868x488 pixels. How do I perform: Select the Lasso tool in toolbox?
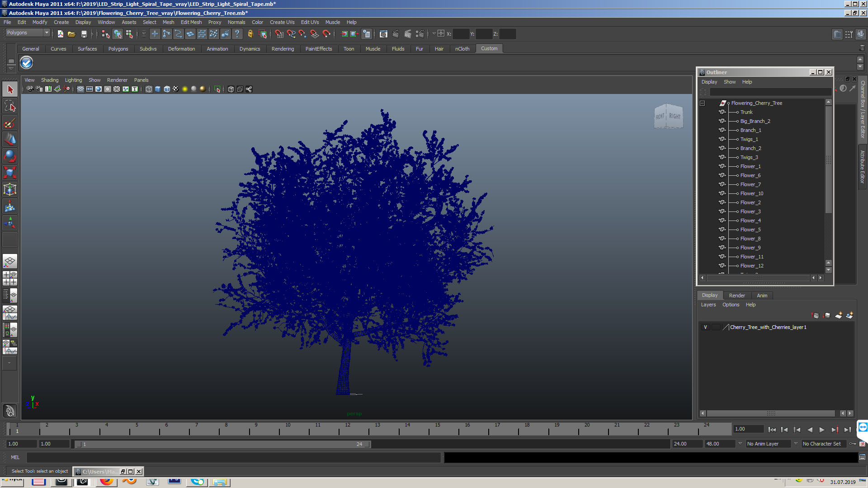click(10, 106)
